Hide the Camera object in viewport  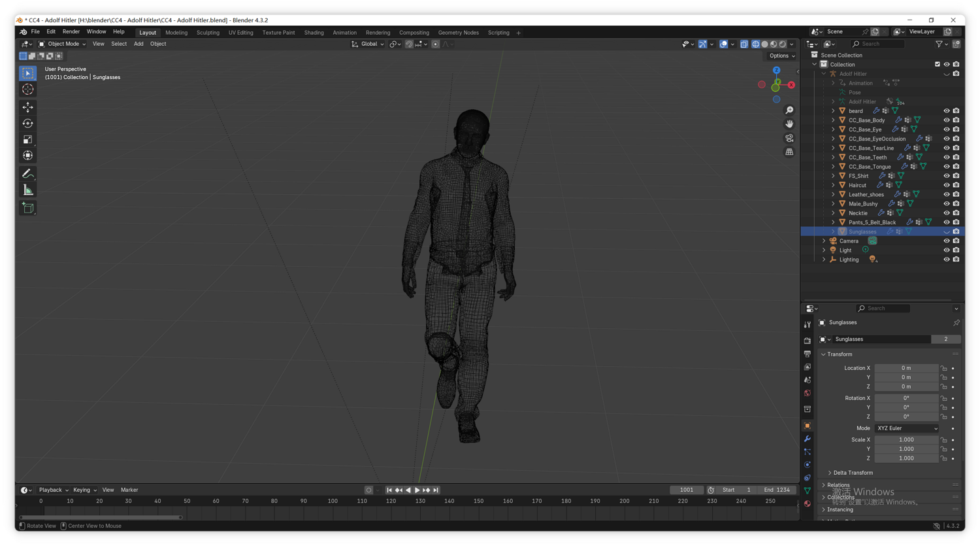point(947,241)
